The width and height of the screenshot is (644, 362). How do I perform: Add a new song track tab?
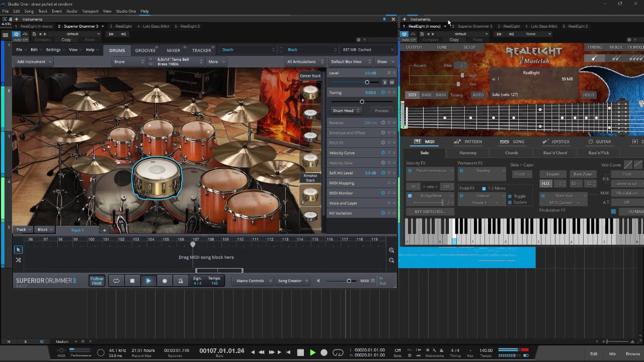tap(104, 230)
